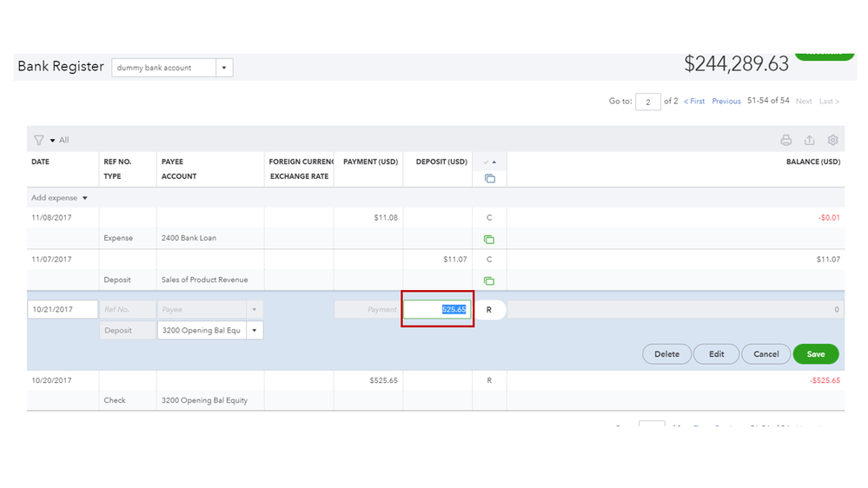Image resolution: width=868 pixels, height=488 pixels.
Task: Click the $244,289.63 account balance
Action: click(736, 63)
